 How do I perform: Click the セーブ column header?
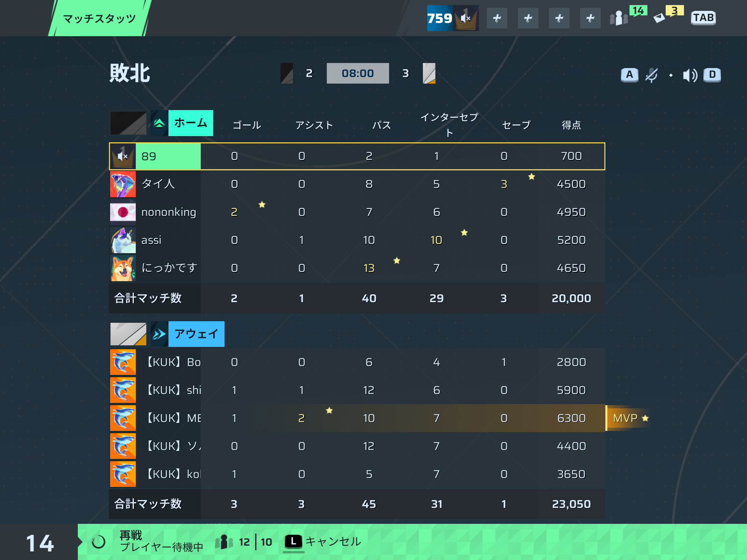pyautogui.click(x=516, y=125)
